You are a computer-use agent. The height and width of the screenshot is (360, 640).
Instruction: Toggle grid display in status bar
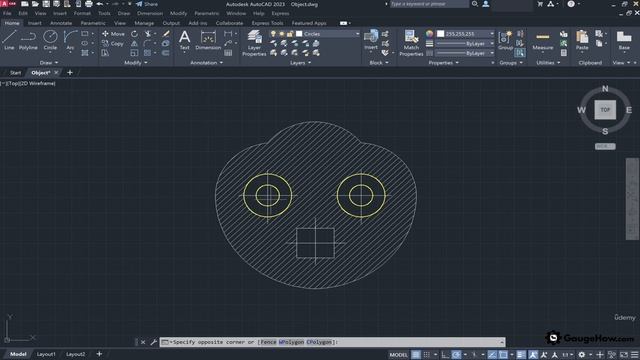[416, 355]
